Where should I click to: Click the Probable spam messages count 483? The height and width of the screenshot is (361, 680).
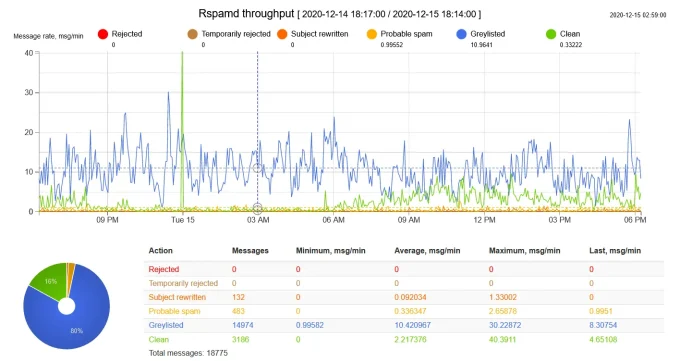point(238,311)
